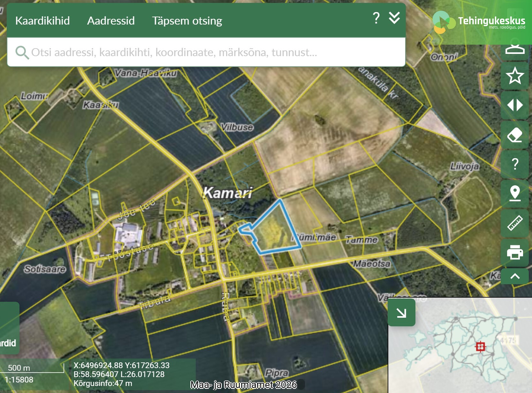Click the location pin marker tool
532x393 pixels.
tap(515, 193)
